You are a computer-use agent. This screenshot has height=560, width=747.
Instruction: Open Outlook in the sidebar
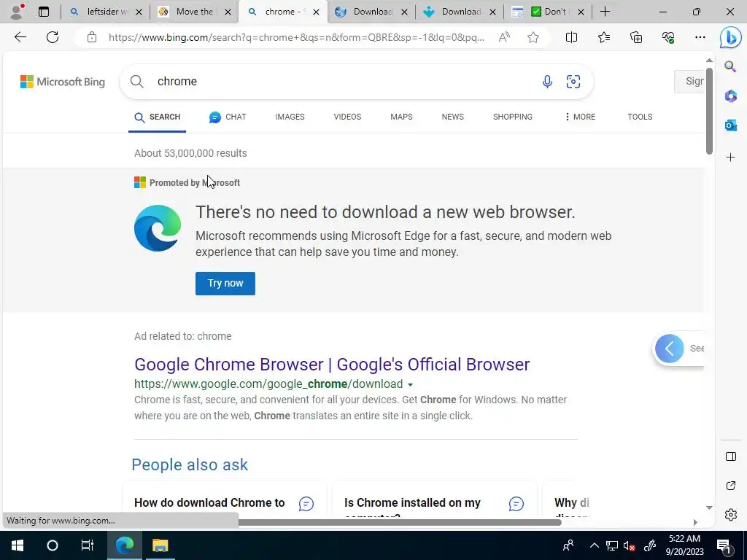[731, 125]
